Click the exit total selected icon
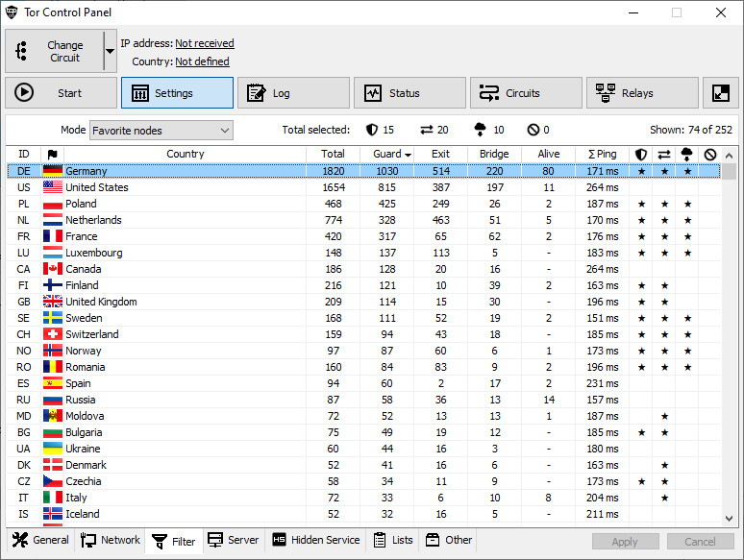This screenshot has width=744, height=560. coord(481,130)
